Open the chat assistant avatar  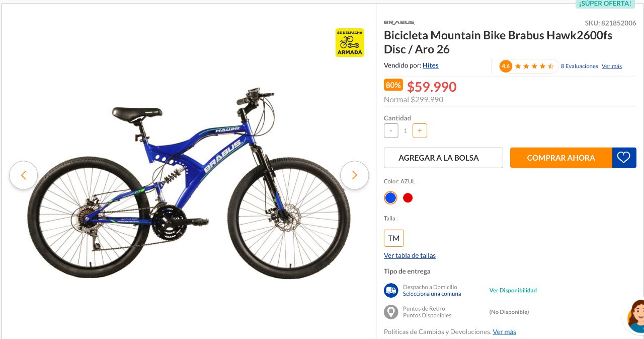(635, 317)
